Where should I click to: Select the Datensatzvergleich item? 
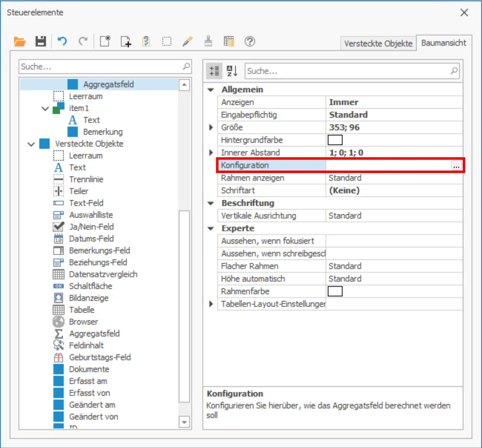coord(95,274)
